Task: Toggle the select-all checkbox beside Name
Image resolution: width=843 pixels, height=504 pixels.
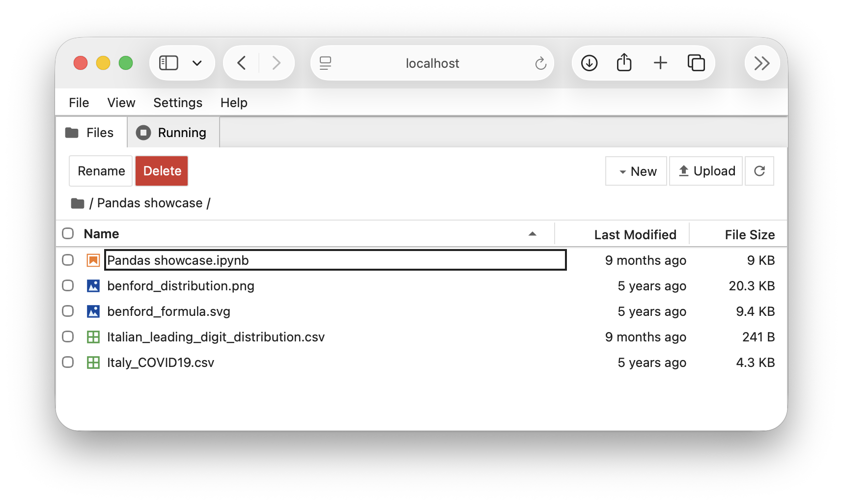Action: 68,233
